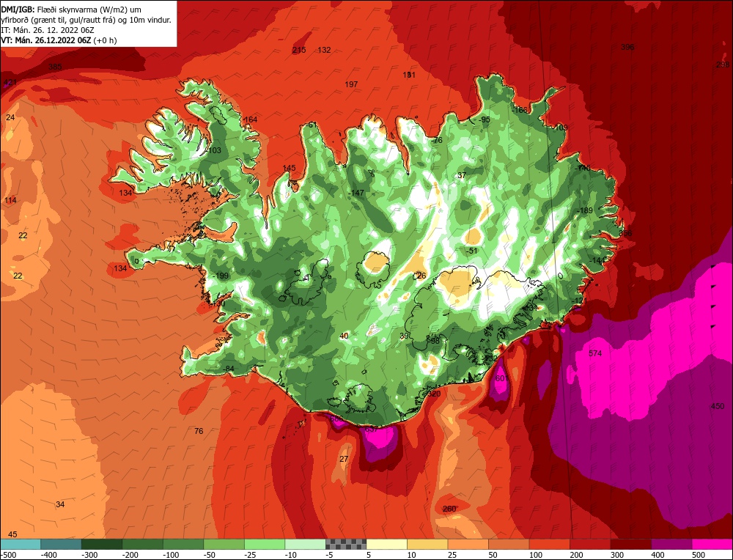
Task: Select the purple 400 to 500 legend swatch
Action: [671, 544]
